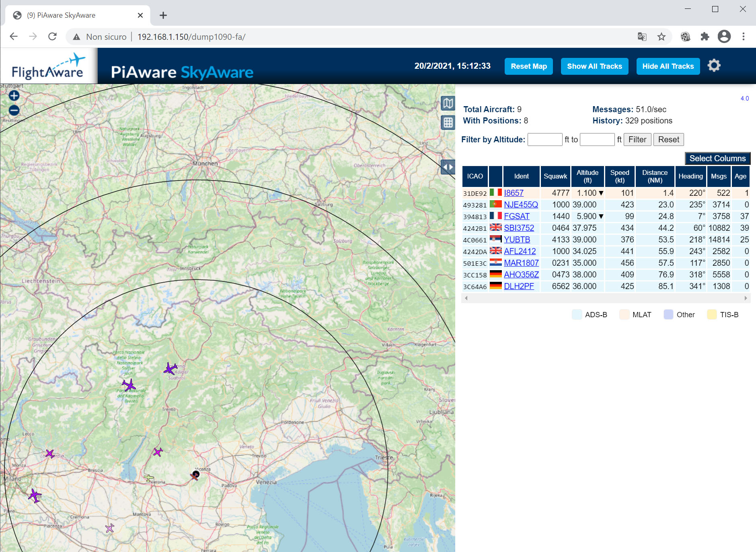Sort table by Squawk column header
The height and width of the screenshot is (552, 756).
555,176
